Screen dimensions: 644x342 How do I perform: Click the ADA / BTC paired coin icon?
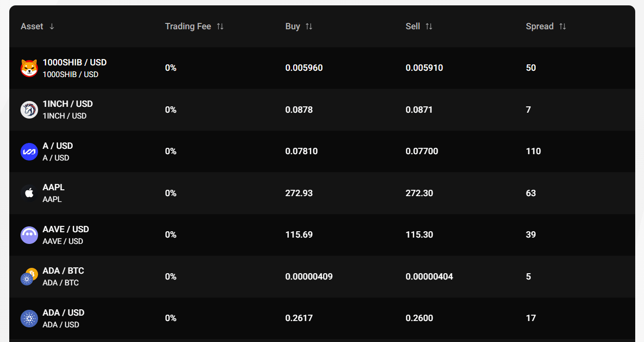coord(29,277)
